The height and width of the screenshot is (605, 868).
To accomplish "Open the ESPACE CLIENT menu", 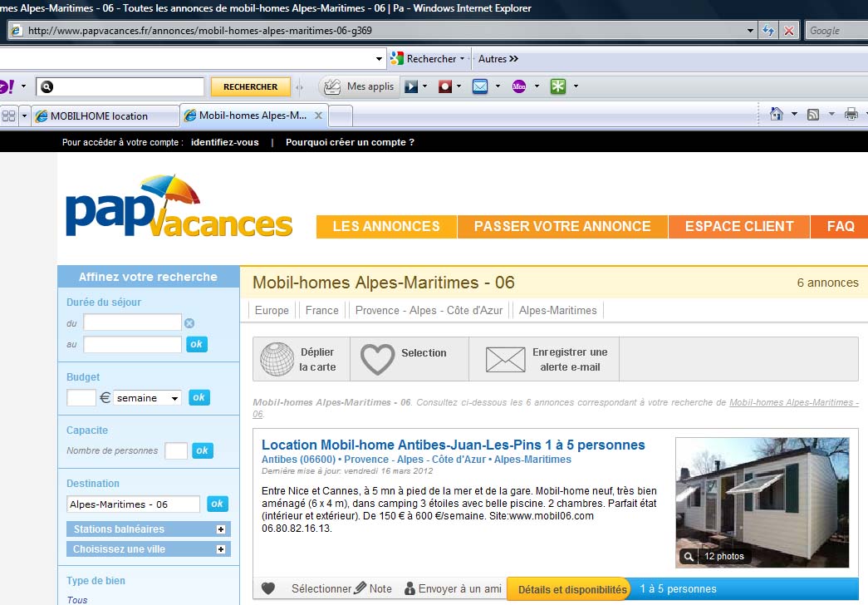I will (x=739, y=227).
